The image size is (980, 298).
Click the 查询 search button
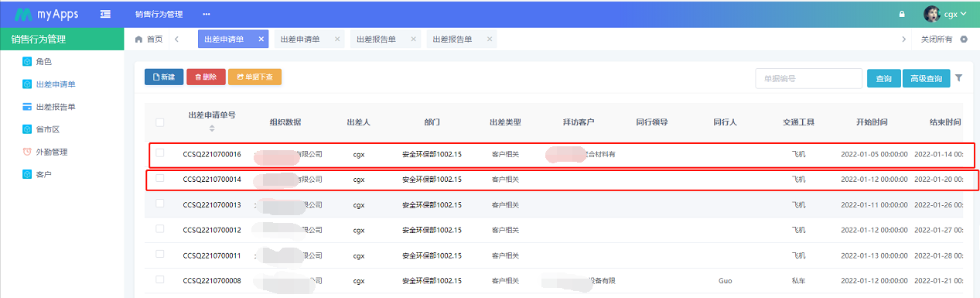pyautogui.click(x=883, y=78)
